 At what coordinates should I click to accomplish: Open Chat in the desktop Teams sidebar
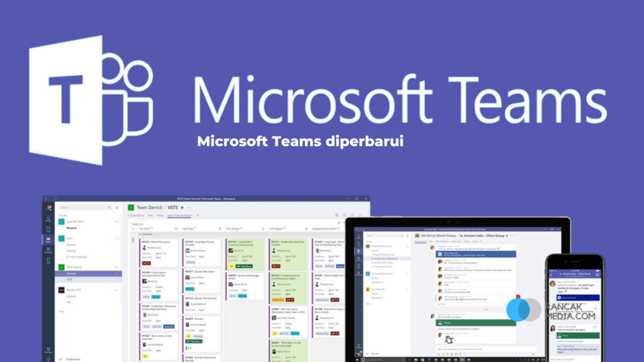(48, 229)
